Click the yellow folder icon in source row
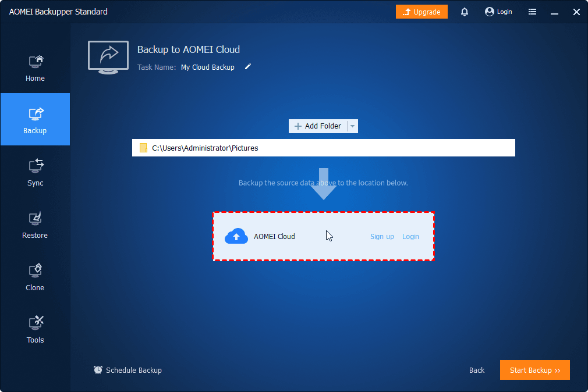Image resolution: width=588 pixels, height=392 pixels. 143,148
